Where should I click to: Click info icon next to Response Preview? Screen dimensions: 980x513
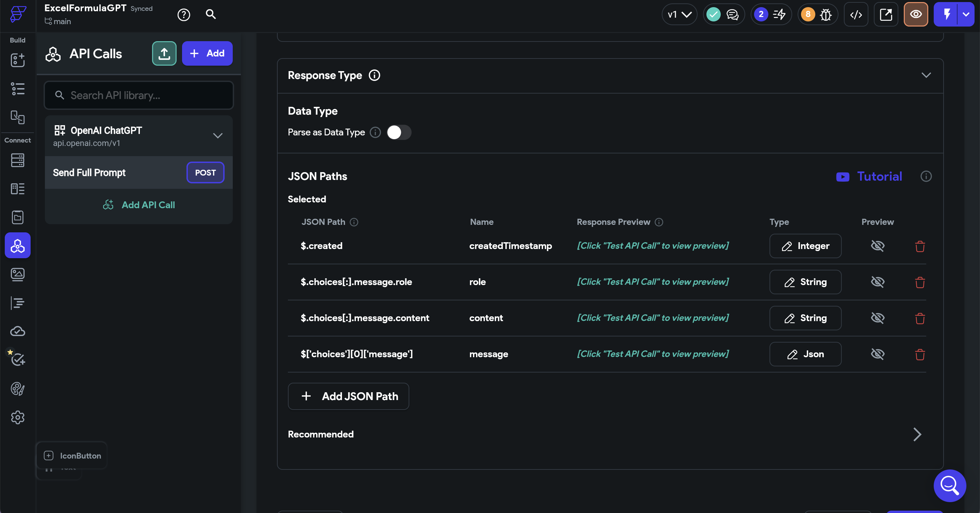tap(659, 222)
